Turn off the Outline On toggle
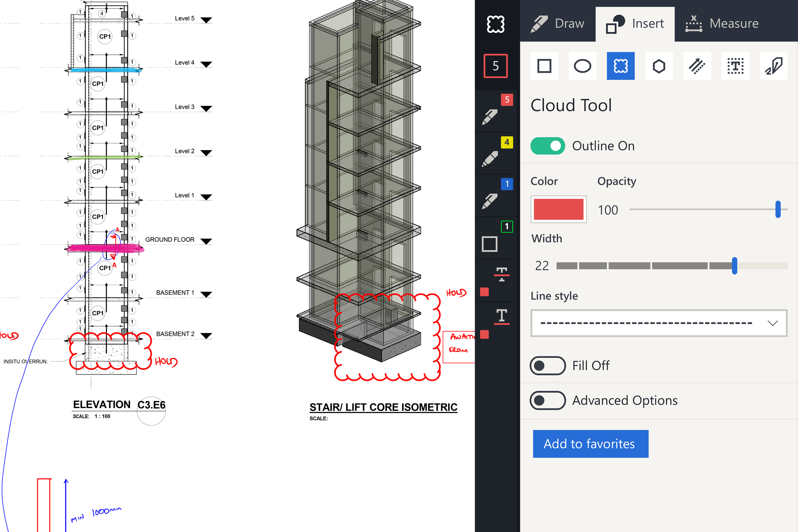Viewport: 798px width, 532px height. pyautogui.click(x=547, y=146)
